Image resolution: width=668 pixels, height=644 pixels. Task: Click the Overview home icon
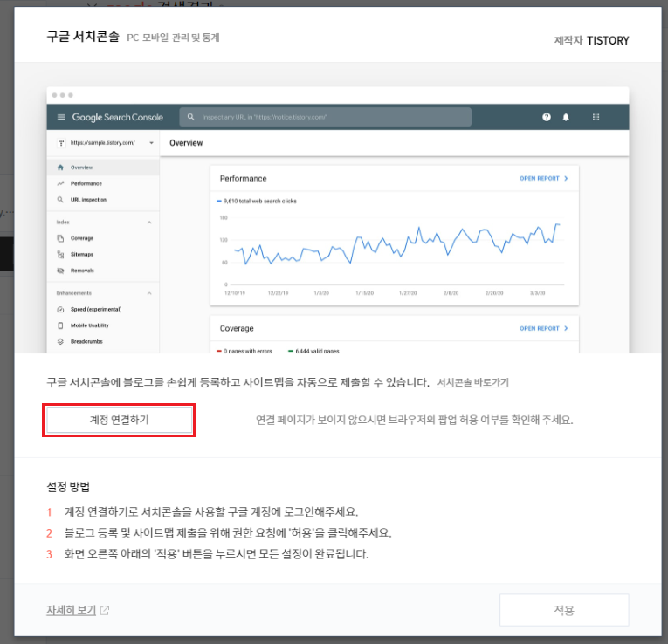60,168
